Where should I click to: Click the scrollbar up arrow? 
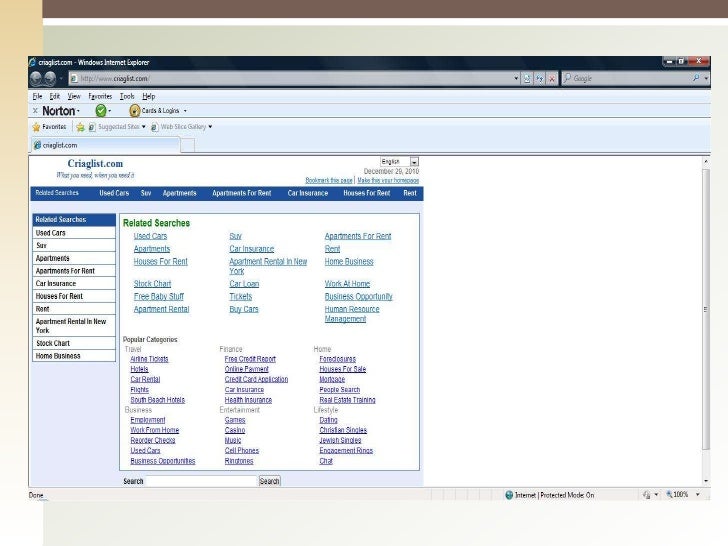[706, 161]
